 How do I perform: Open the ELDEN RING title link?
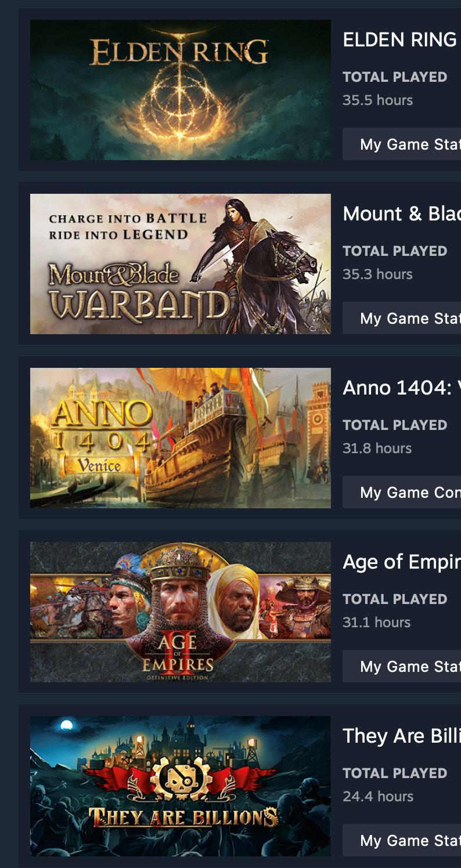400,40
